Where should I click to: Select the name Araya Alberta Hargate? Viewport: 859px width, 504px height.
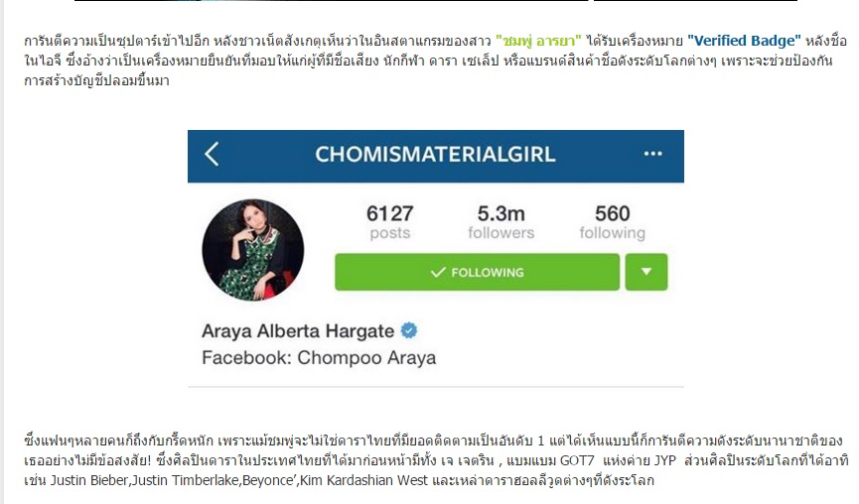(298, 331)
